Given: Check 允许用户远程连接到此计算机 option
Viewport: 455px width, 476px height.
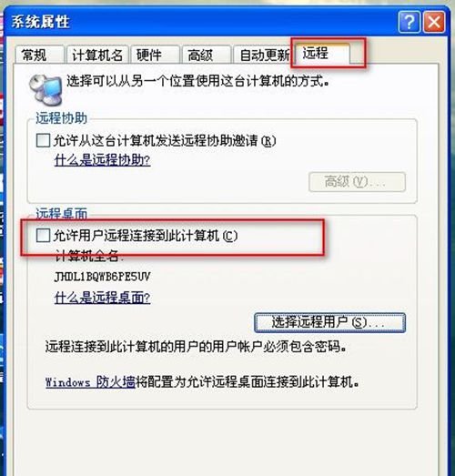Looking at the screenshot, I should [x=43, y=236].
